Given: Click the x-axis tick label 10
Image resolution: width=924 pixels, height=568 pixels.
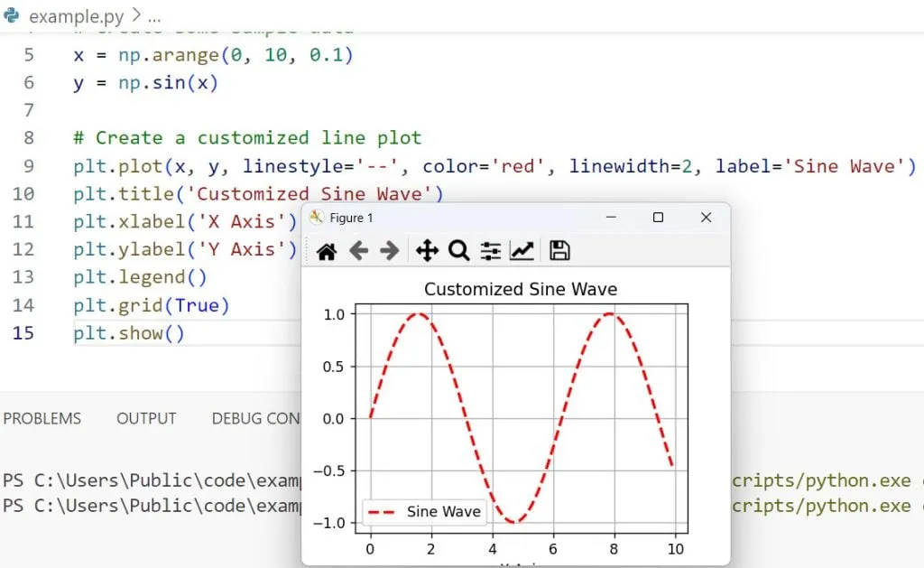Looking at the screenshot, I should click(675, 549).
